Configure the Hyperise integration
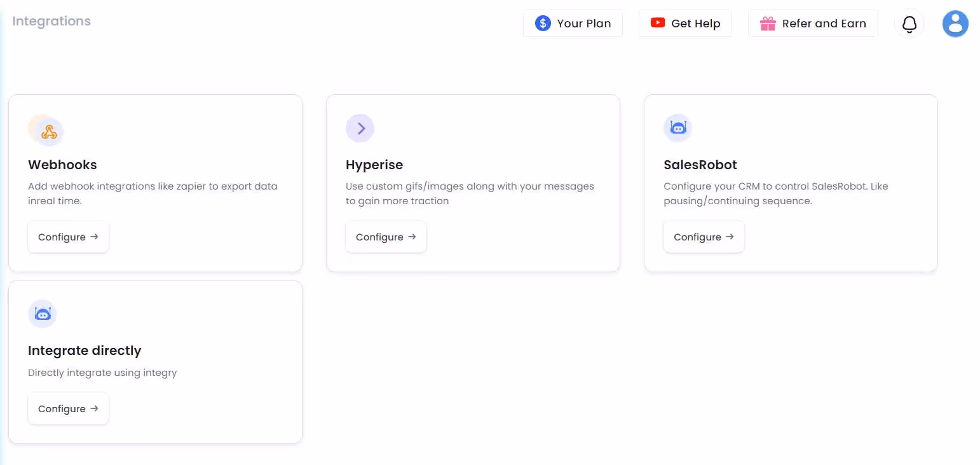Image resolution: width=980 pixels, height=465 pixels. coord(386,236)
